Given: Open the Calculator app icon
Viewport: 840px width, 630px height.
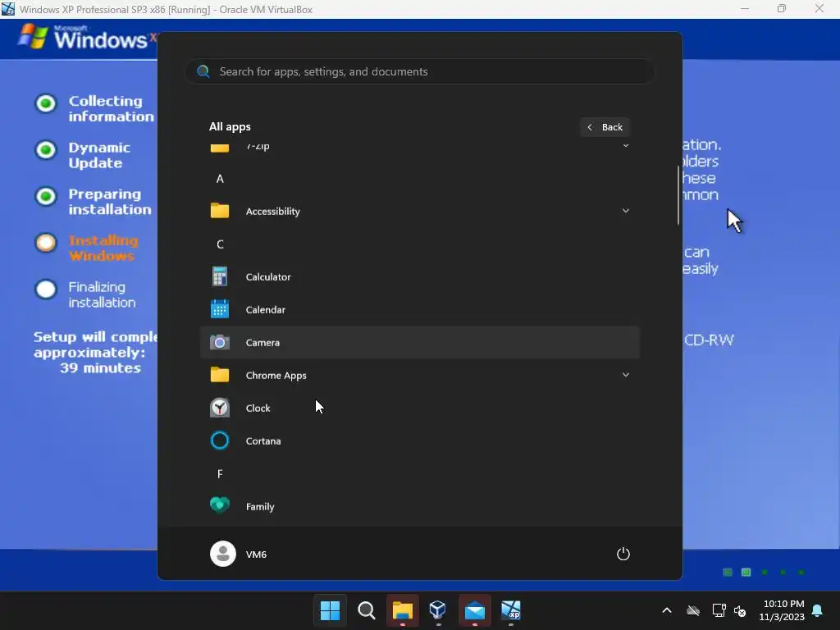Looking at the screenshot, I should [220, 276].
